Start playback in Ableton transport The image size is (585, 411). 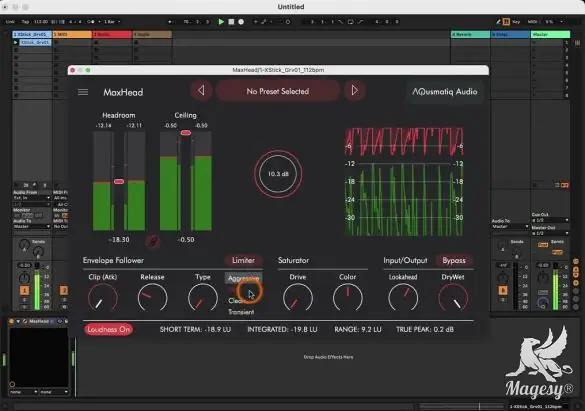221,22
